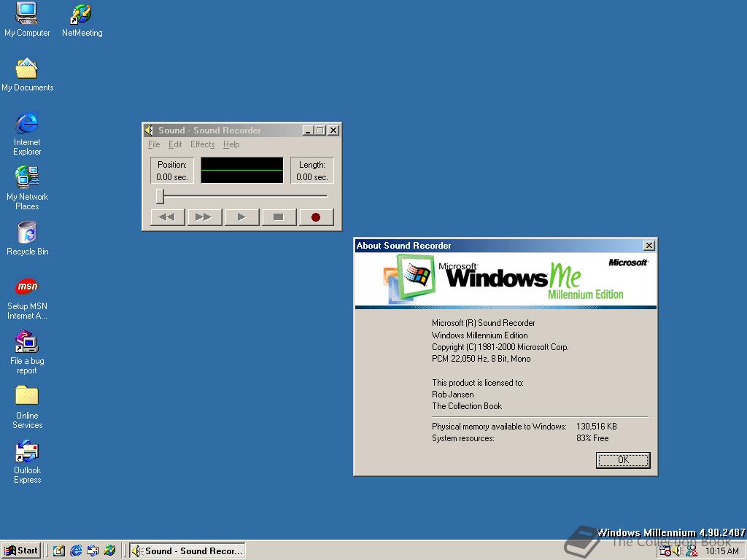Click the Position 0.00 sec. readout
Viewport: 747px width, 560px height.
(172, 171)
